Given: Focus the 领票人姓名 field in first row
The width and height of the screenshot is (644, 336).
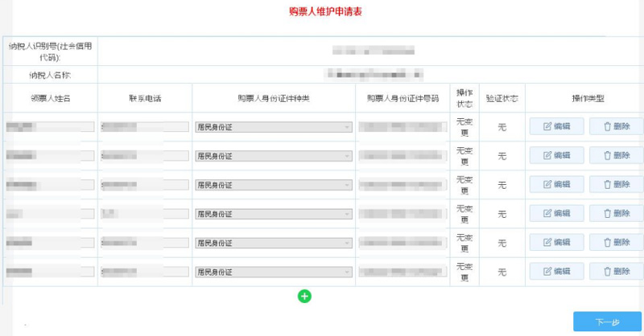Looking at the screenshot, I should (x=50, y=127).
